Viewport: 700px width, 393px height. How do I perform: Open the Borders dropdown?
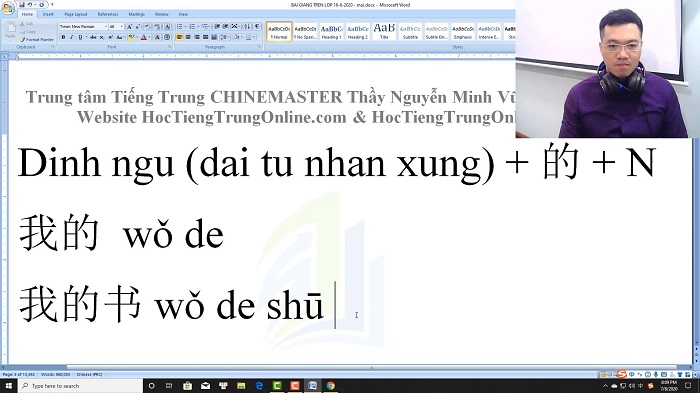[x=254, y=37]
